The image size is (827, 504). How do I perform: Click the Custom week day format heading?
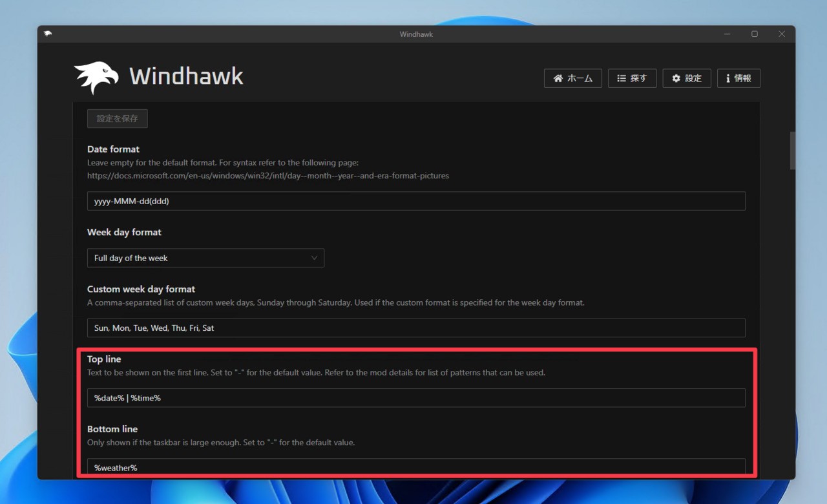(x=141, y=289)
